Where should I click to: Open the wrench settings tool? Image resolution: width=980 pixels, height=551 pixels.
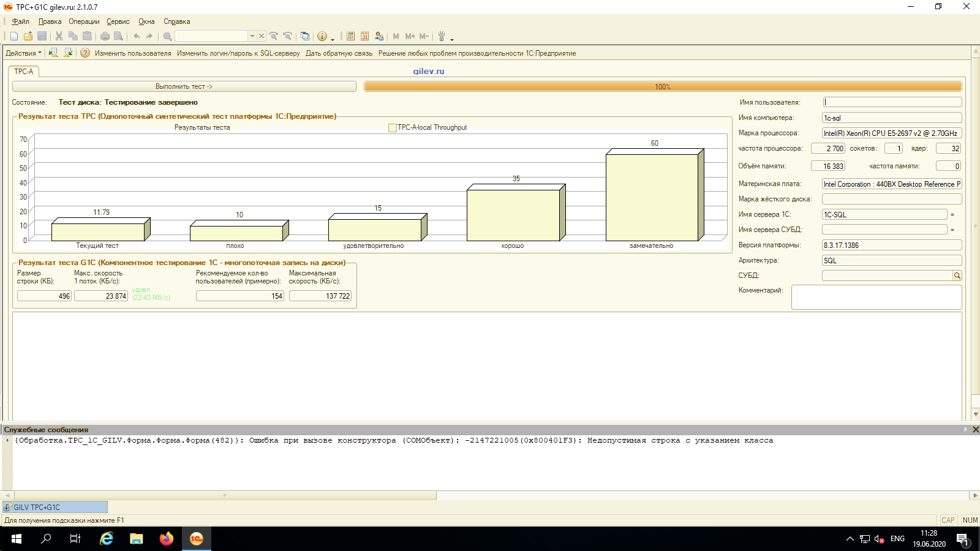(x=442, y=36)
